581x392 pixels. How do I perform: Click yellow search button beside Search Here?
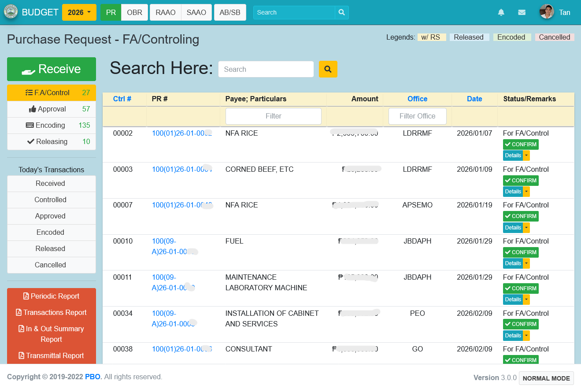pyautogui.click(x=328, y=69)
